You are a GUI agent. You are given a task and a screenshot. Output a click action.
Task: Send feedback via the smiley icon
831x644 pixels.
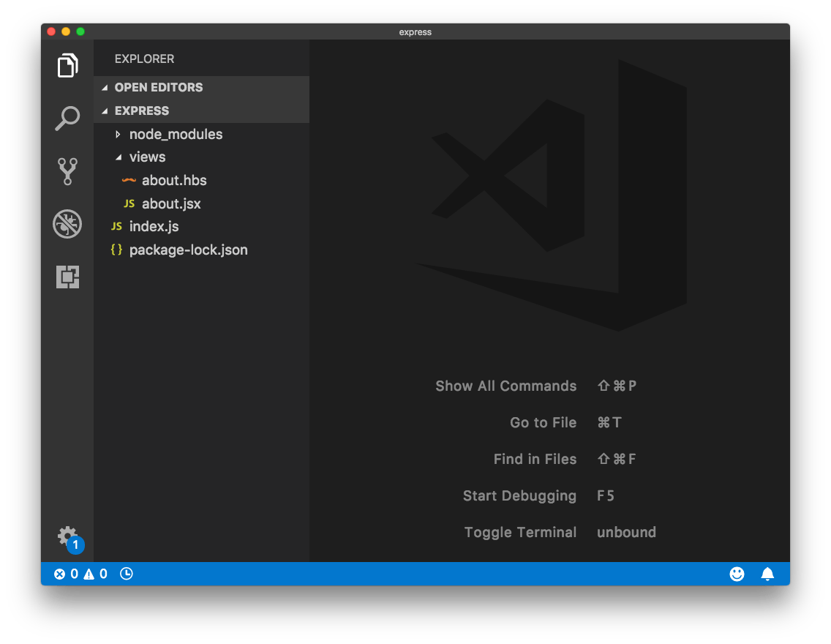(737, 574)
